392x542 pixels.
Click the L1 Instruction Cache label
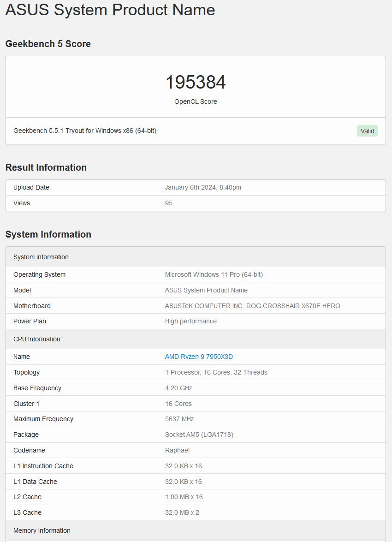tap(43, 466)
